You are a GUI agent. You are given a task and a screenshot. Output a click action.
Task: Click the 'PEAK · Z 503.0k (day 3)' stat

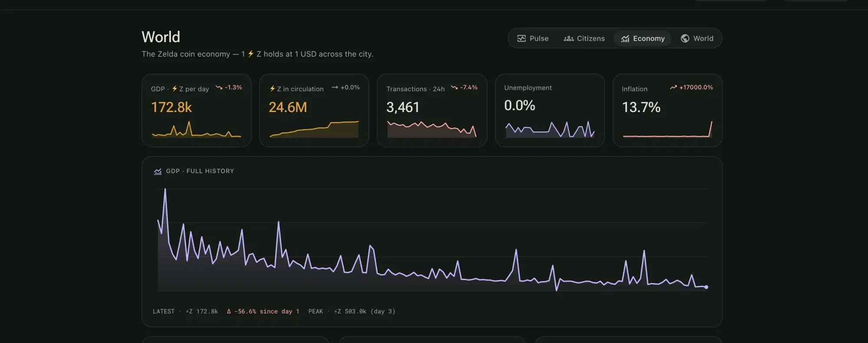(x=352, y=311)
